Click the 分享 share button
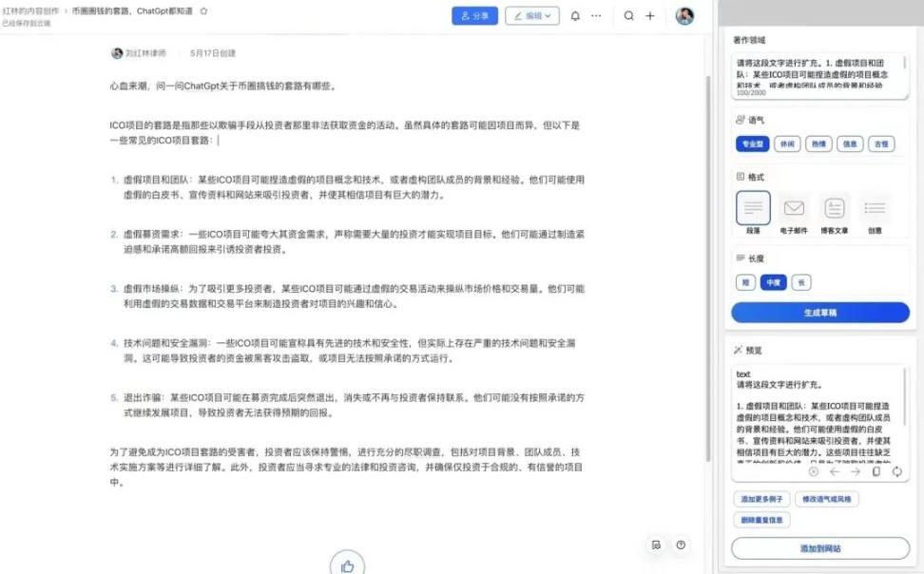The height and width of the screenshot is (574, 924). pos(474,16)
